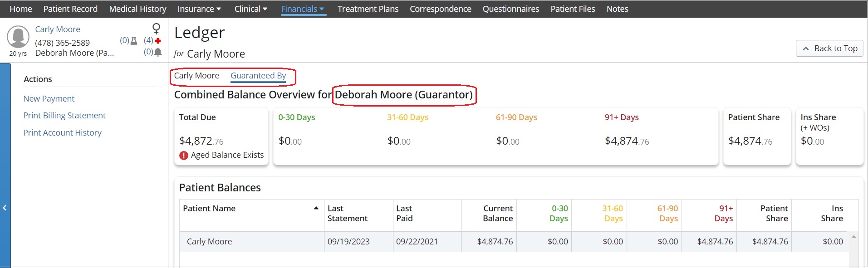
Task: Start a New Payment
Action: pyautogui.click(x=49, y=98)
